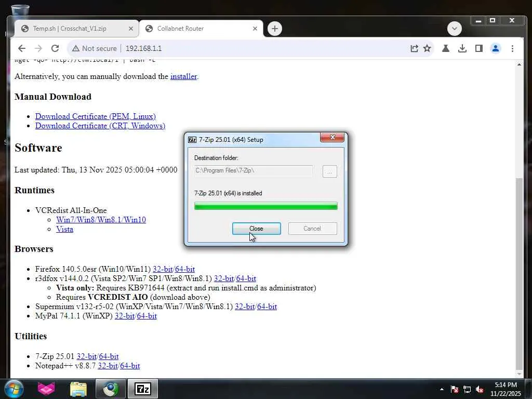The height and width of the screenshot is (399, 532).
Task: Download 7-Zip 25.01 64-bit
Action: click(x=109, y=356)
